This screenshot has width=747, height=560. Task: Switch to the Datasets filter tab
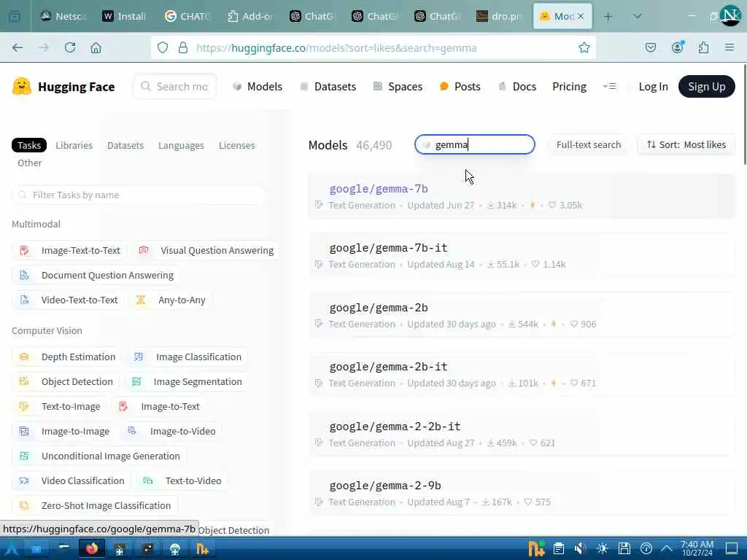[x=125, y=145]
